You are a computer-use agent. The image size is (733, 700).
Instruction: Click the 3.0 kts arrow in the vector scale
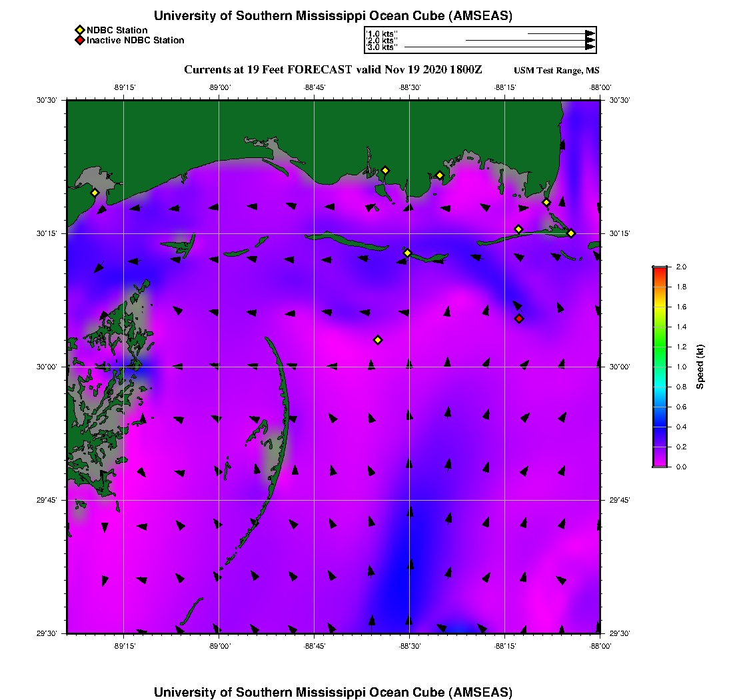click(x=498, y=47)
